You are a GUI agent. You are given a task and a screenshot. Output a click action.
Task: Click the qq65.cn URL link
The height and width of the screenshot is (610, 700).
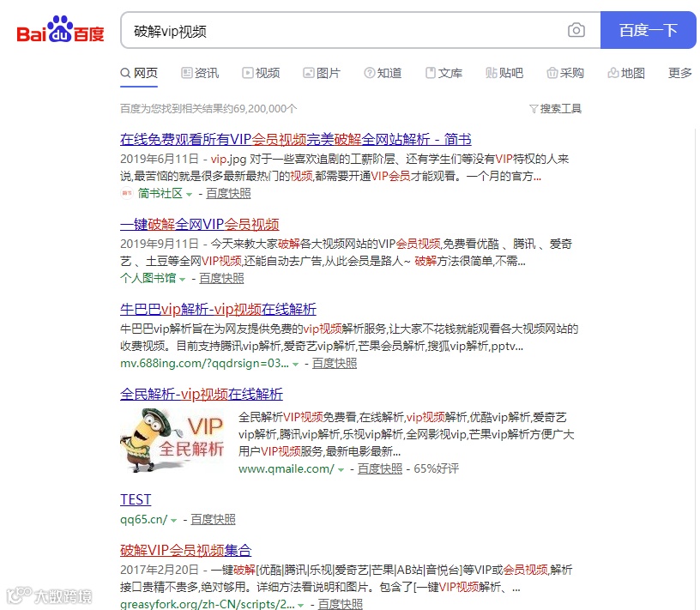click(x=144, y=520)
